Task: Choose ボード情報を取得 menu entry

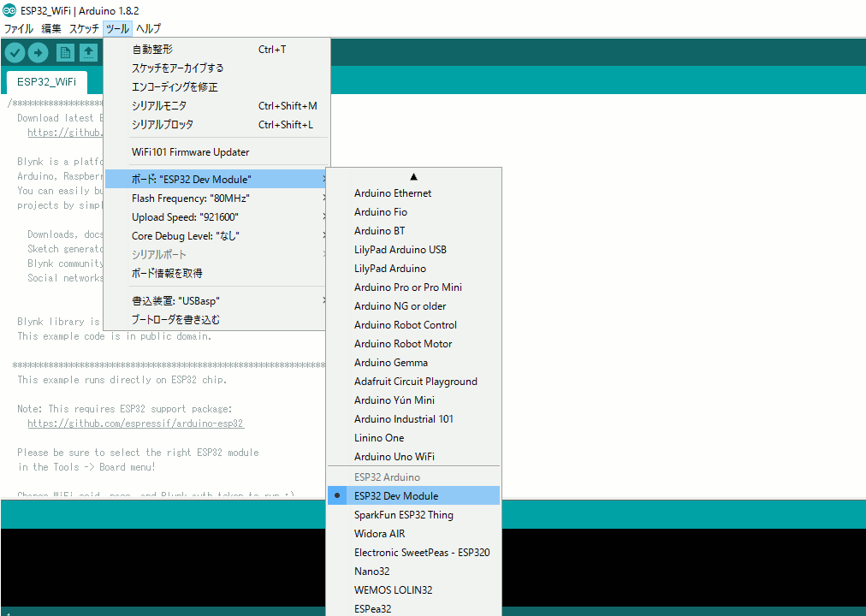Action: 217,273
